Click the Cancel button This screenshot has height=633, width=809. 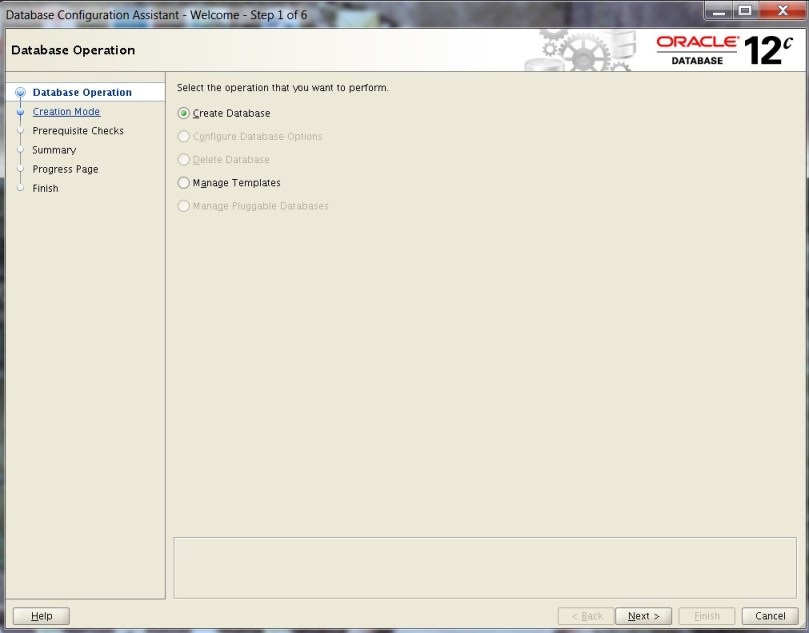click(x=770, y=616)
